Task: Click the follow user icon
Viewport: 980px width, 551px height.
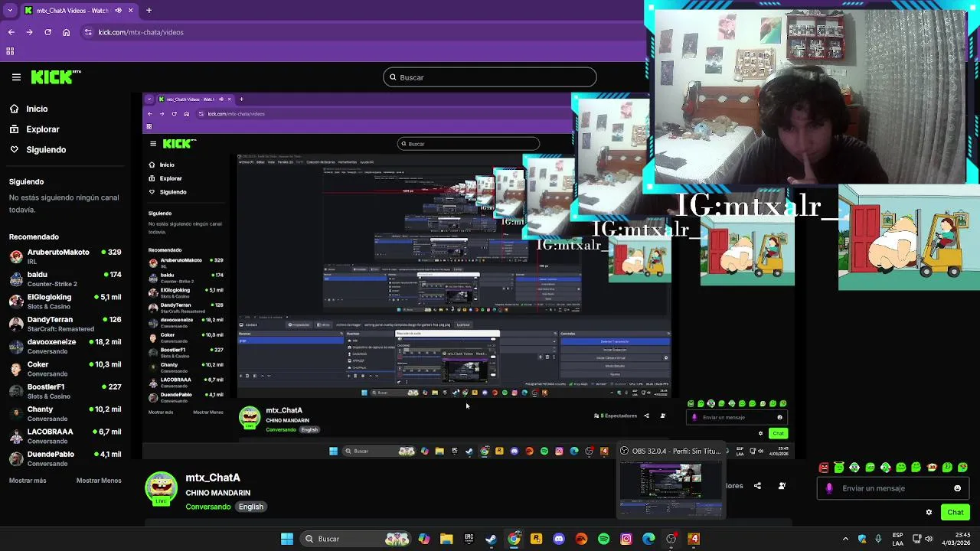Action: pyautogui.click(x=782, y=486)
